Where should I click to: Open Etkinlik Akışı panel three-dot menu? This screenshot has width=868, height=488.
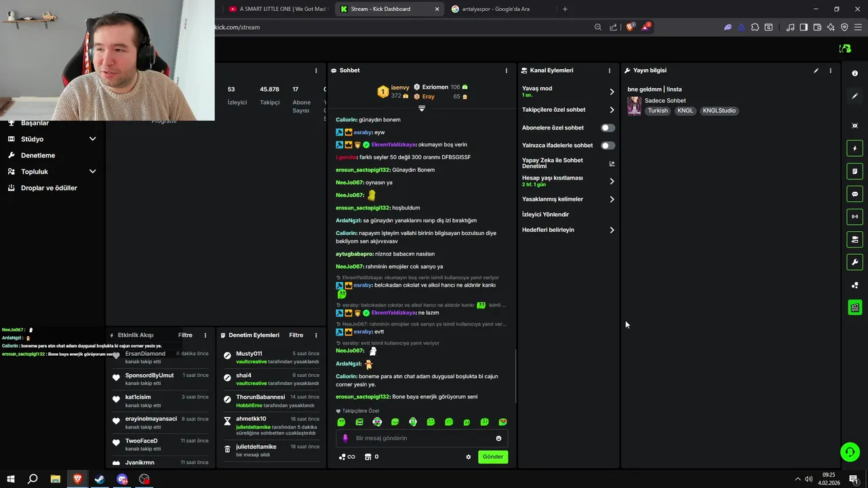pos(205,335)
